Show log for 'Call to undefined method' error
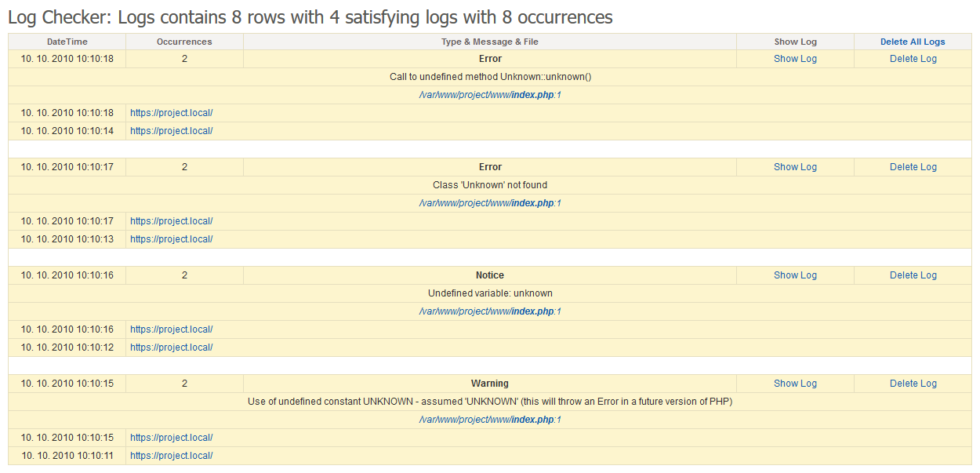 [x=795, y=59]
